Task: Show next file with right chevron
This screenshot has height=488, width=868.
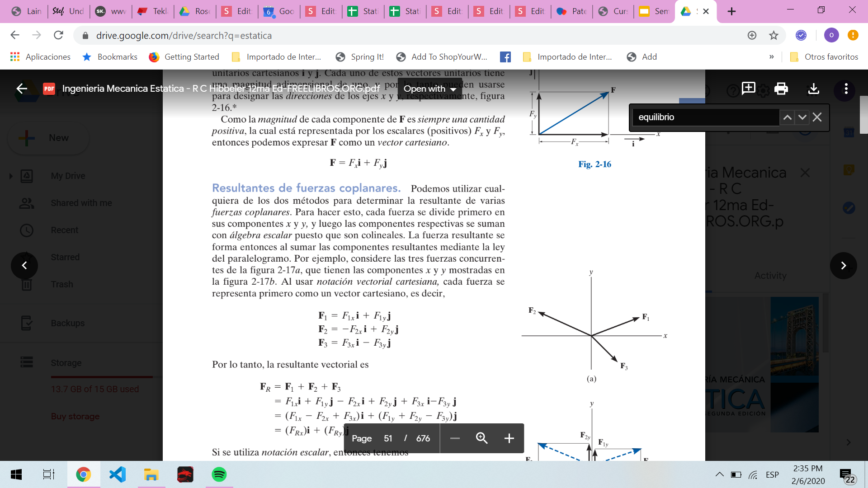Action: (843, 266)
